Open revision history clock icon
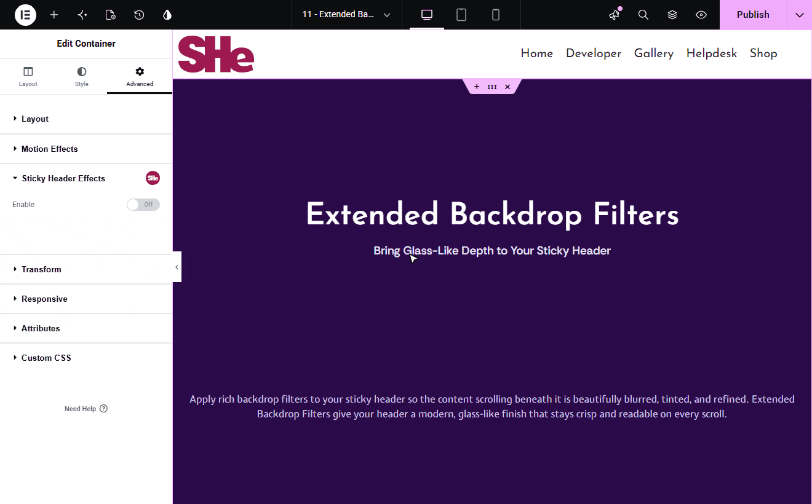 pos(139,15)
